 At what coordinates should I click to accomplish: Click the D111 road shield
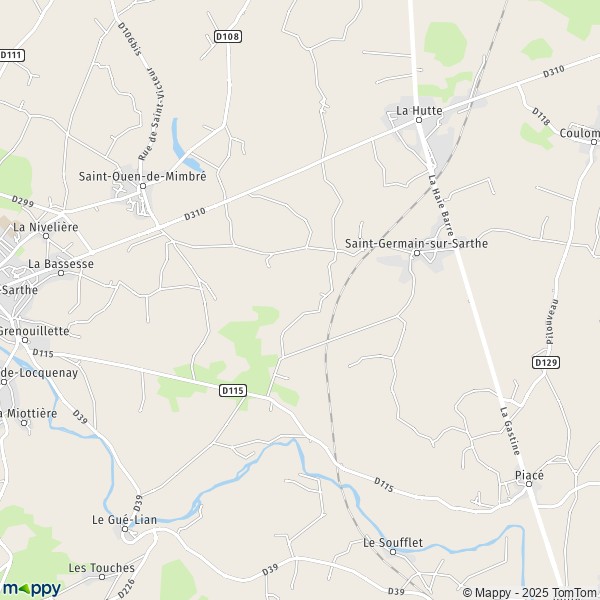point(11,55)
